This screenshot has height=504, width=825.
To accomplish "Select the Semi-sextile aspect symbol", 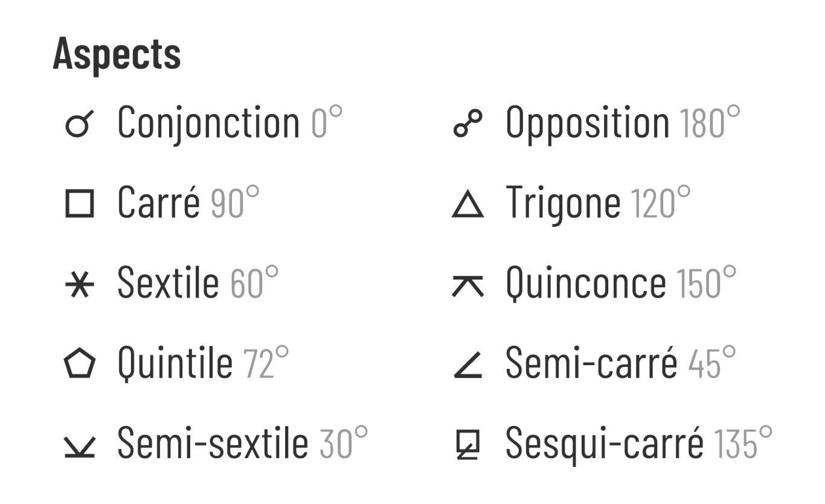I will 79,447.
